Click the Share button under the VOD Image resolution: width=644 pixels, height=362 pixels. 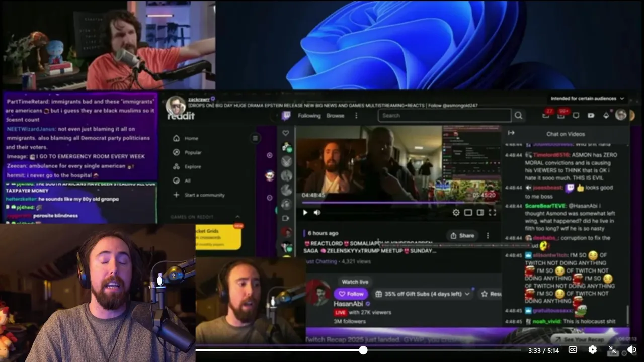pyautogui.click(x=462, y=235)
